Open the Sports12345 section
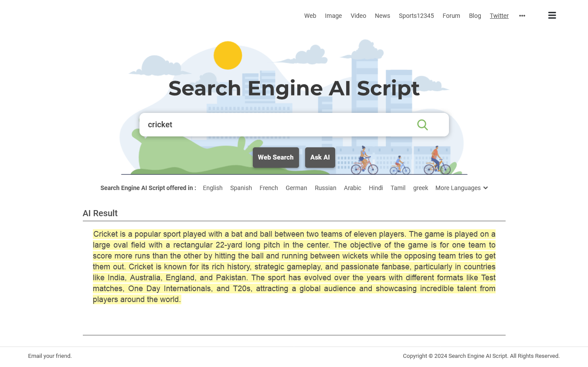The height and width of the screenshot is (367, 588). click(x=416, y=16)
